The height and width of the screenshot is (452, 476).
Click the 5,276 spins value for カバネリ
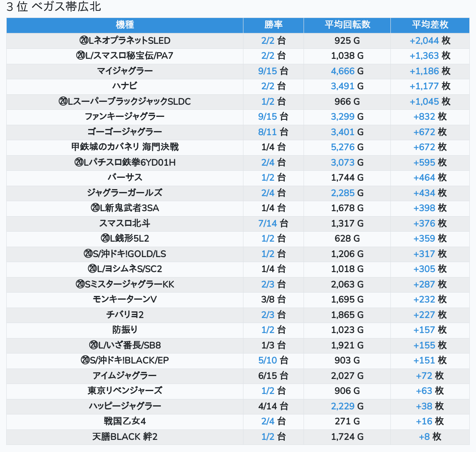(342, 147)
